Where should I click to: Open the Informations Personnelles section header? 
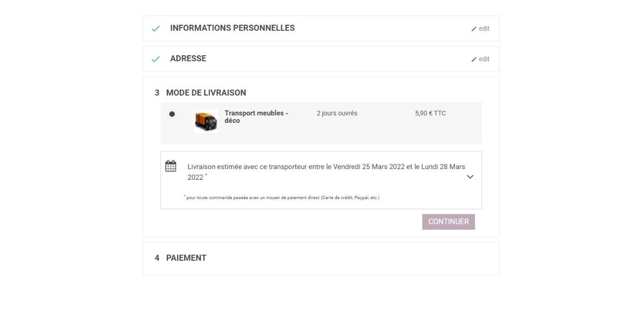(232, 28)
